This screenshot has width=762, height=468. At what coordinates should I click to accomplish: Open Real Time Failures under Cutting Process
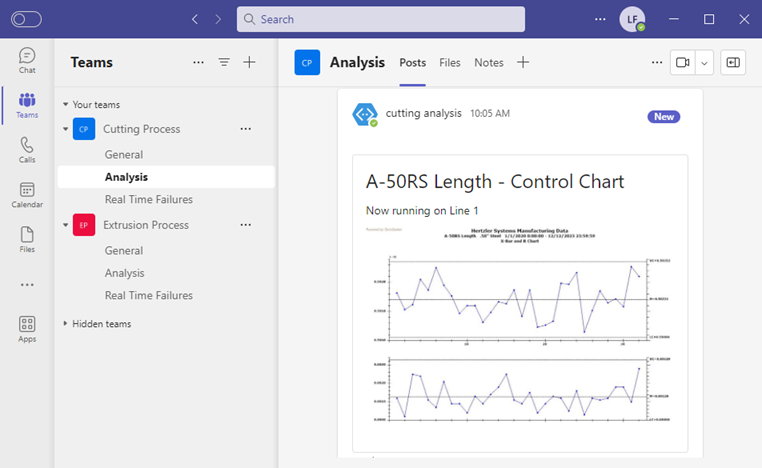point(148,199)
